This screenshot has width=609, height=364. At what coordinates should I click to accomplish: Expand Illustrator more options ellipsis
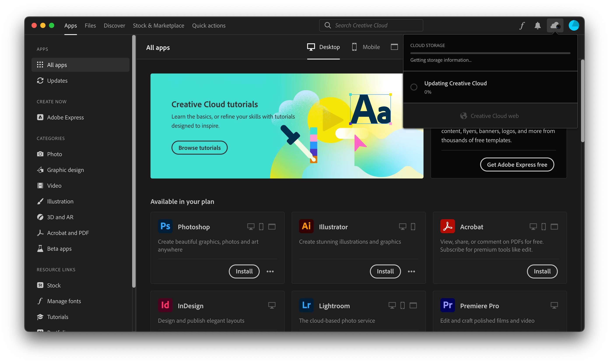pyautogui.click(x=411, y=271)
